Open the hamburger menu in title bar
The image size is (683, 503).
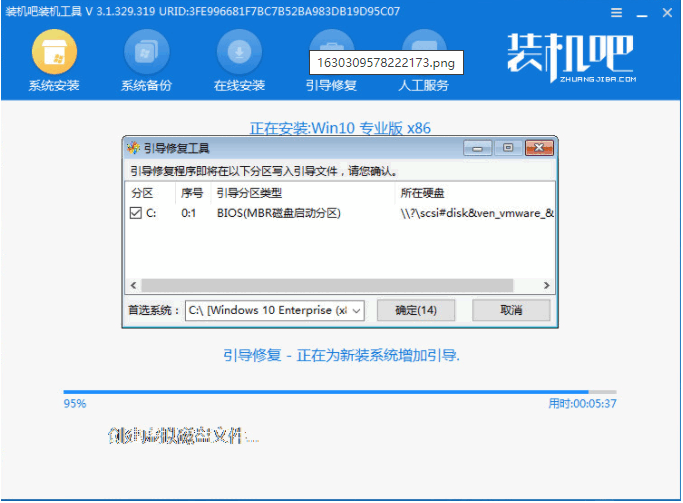[x=616, y=13]
